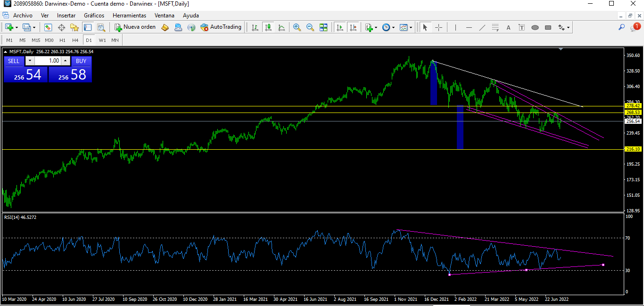Screen dimensions: 644x306
Task: Expand the indicators dropdown arrow
Action: click(376, 27)
